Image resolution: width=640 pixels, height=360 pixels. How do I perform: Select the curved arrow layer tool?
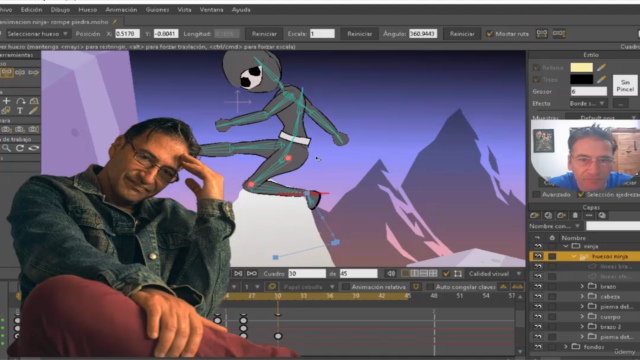coord(20,101)
